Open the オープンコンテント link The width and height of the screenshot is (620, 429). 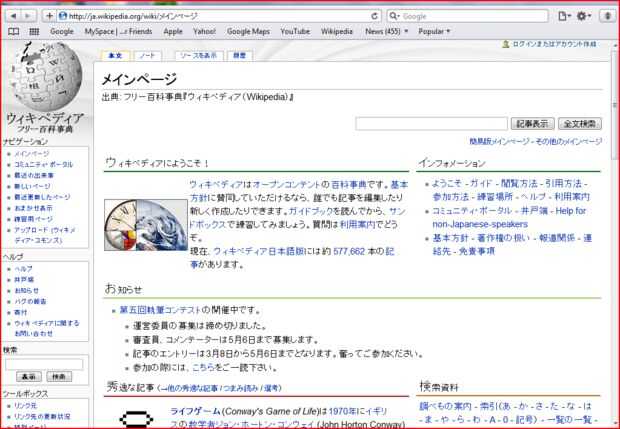(286, 184)
